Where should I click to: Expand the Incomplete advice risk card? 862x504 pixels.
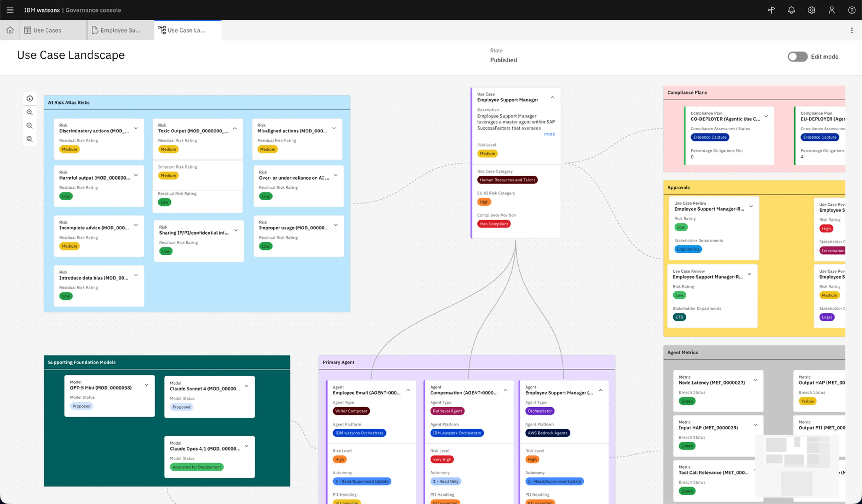point(136,225)
